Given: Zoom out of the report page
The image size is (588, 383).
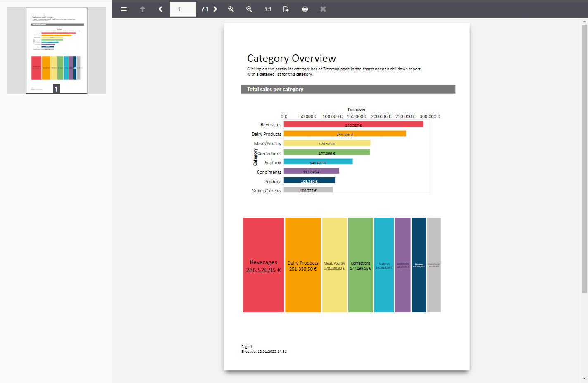Looking at the screenshot, I should (249, 9).
